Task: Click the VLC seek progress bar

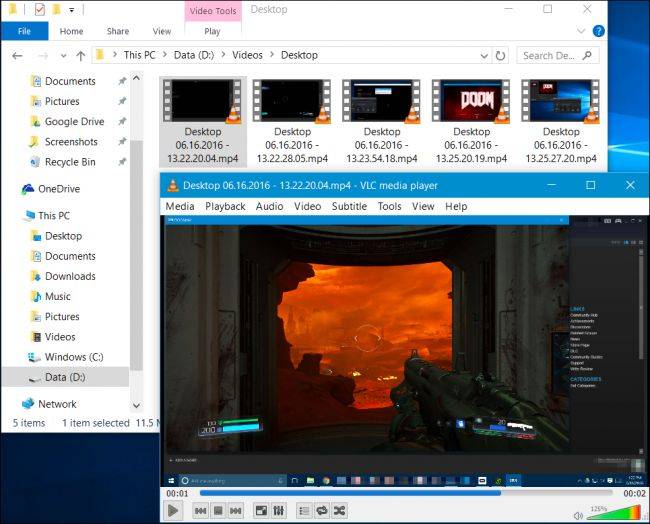Action: click(x=406, y=493)
